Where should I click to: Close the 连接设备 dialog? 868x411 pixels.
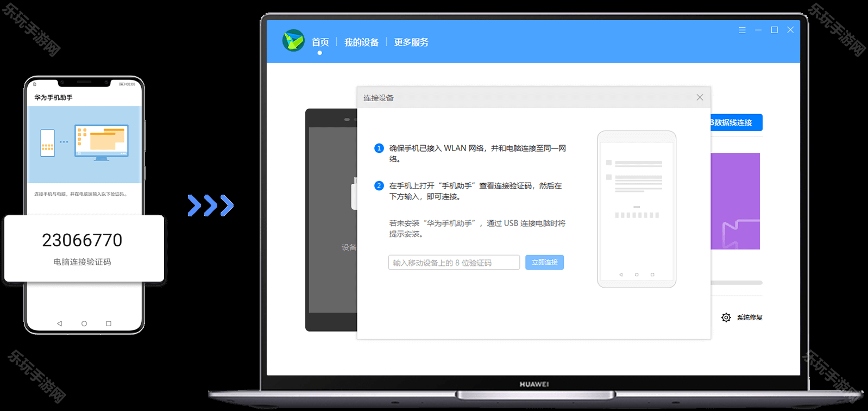pyautogui.click(x=700, y=97)
